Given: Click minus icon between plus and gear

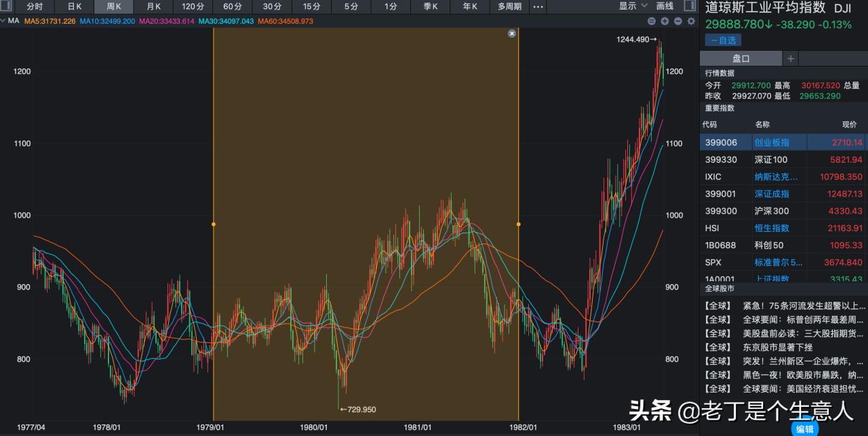Looking at the screenshot, I should tap(677, 21).
